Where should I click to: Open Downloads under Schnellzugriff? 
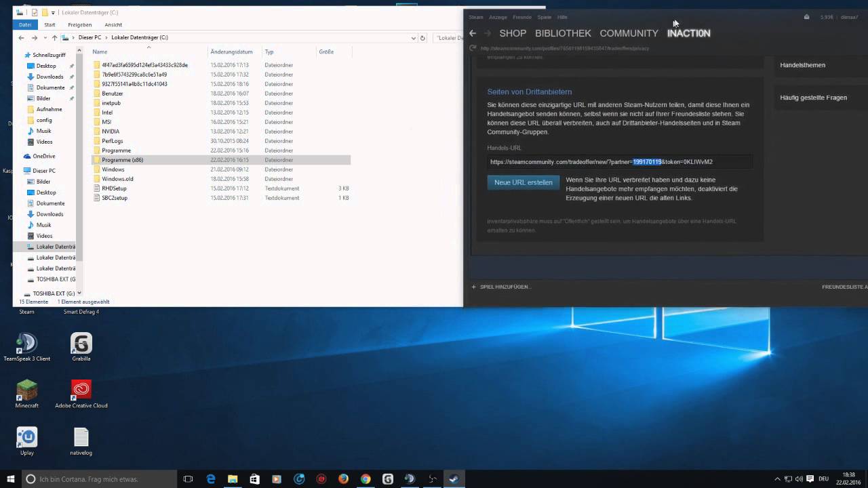click(x=50, y=77)
